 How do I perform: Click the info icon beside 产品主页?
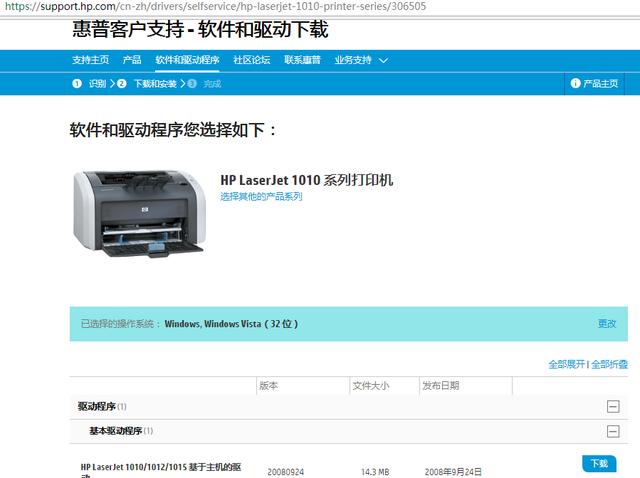(576, 83)
